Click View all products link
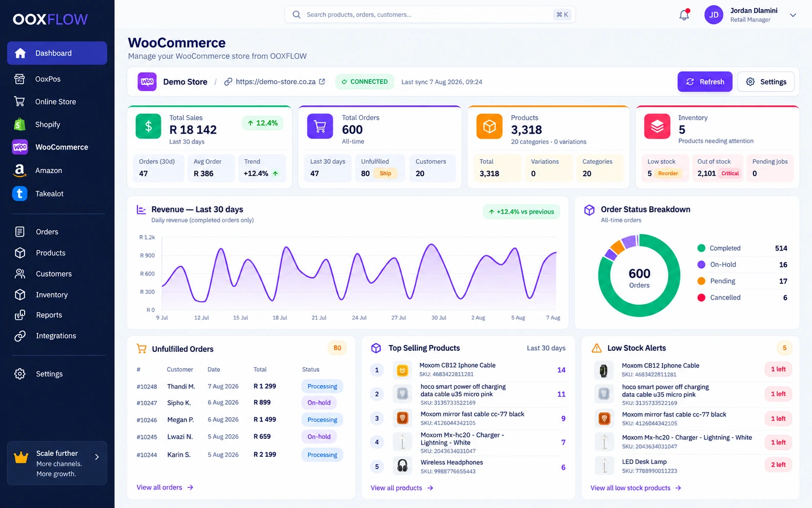 (402, 488)
